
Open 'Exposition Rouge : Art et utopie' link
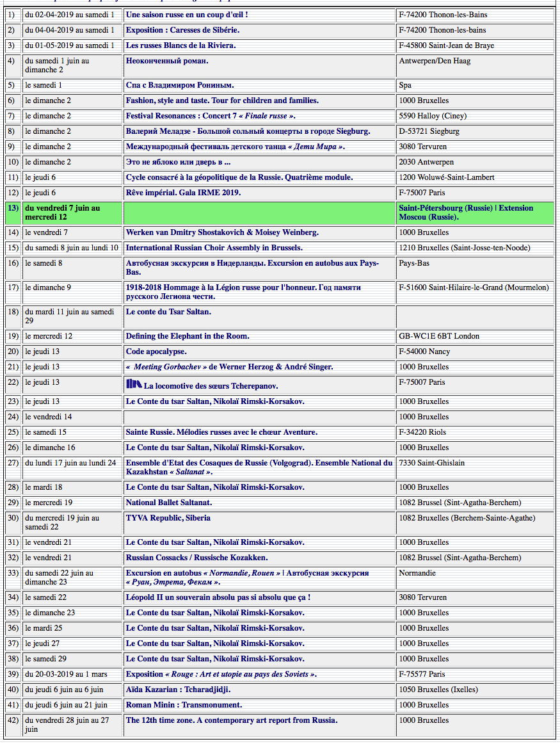coord(221,674)
